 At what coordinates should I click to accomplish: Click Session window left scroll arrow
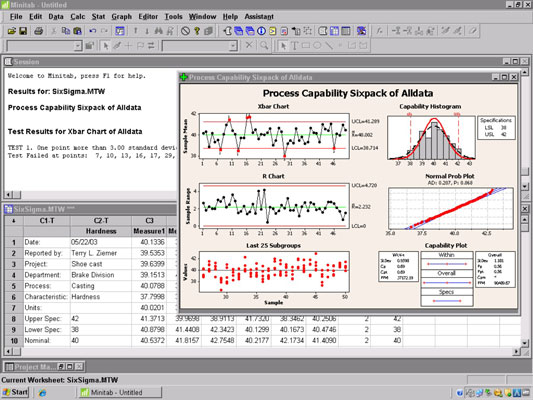tap(8, 195)
